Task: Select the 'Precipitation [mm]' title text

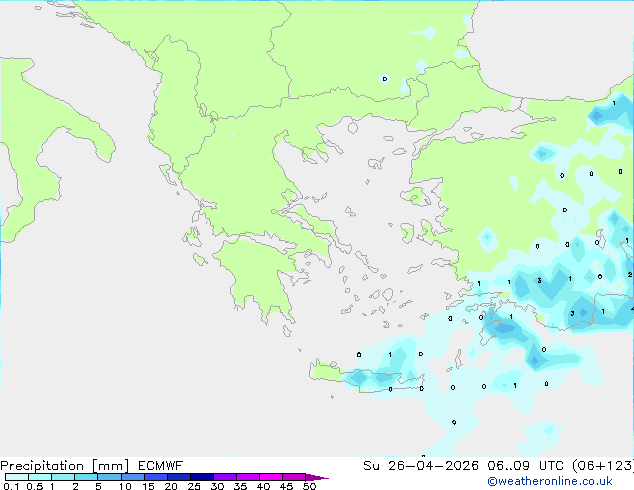Action: point(65,466)
